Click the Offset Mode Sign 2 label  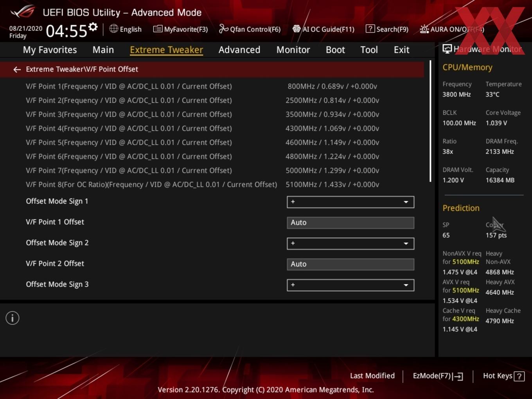[57, 243]
